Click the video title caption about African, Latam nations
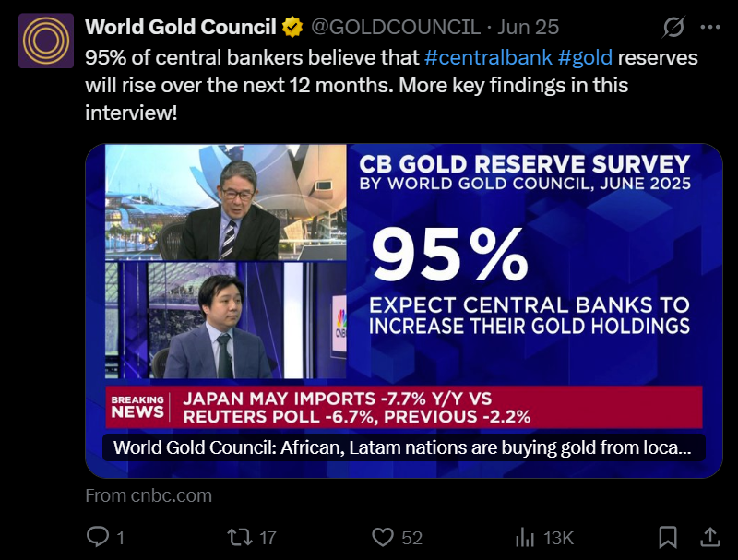The height and width of the screenshot is (560, 738). pyautogui.click(x=402, y=448)
